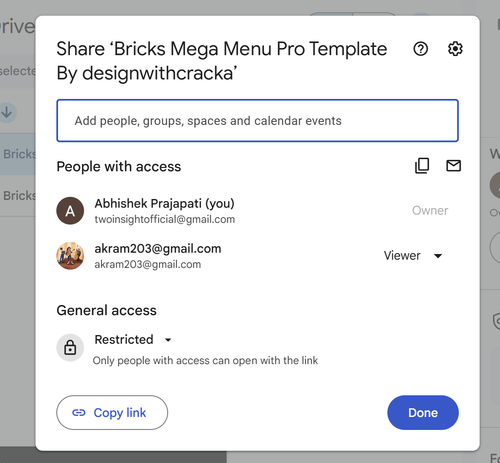Click the envelope icon to email collaborators

tap(453, 166)
